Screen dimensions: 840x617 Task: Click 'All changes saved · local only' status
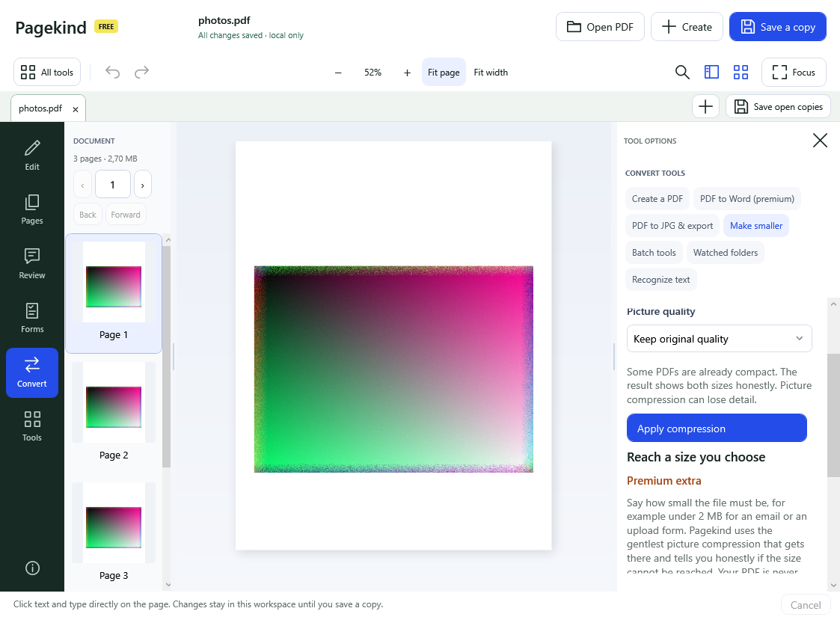pos(251,35)
